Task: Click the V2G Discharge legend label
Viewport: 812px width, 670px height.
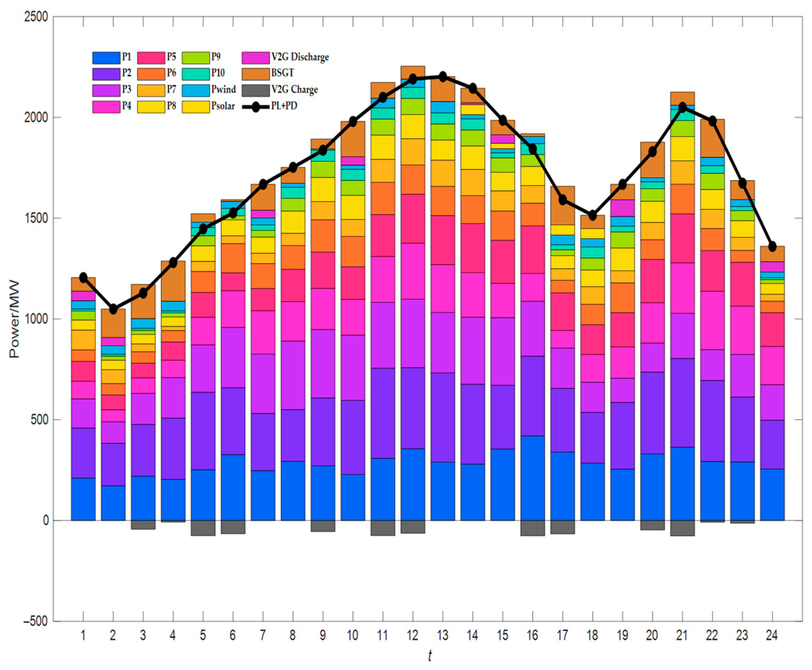Action: pyautogui.click(x=300, y=57)
